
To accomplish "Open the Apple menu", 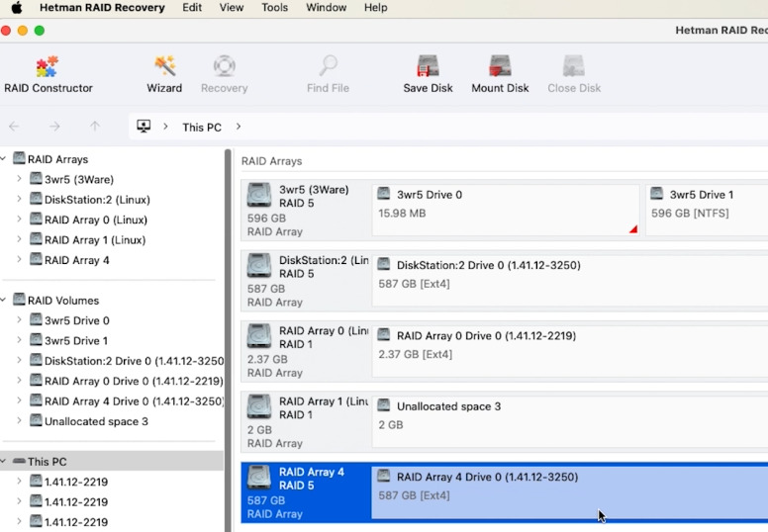I will click(x=17, y=8).
